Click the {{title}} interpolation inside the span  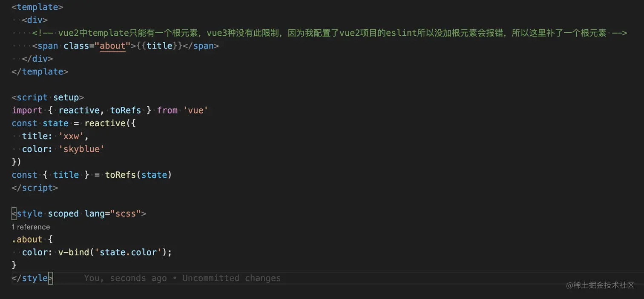point(160,46)
